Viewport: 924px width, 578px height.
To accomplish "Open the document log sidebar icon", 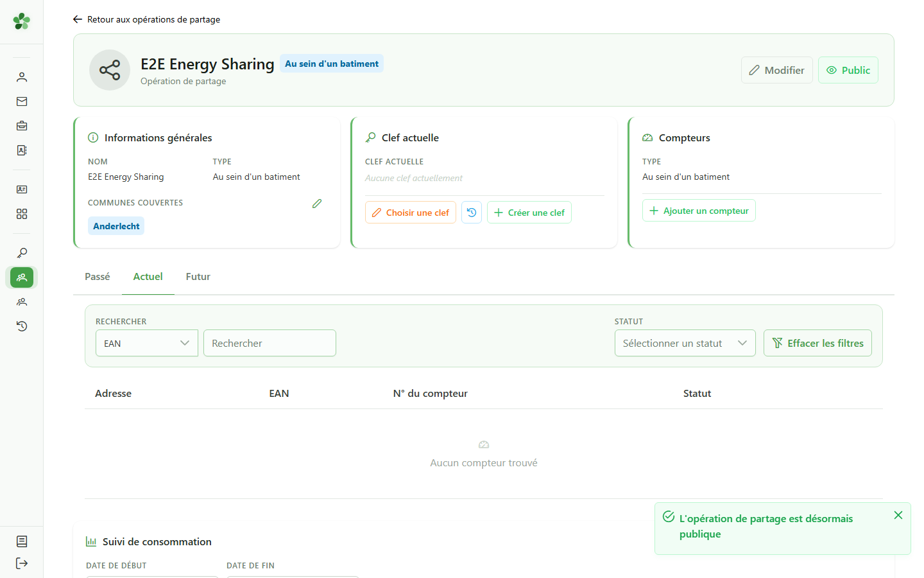I will click(22, 541).
